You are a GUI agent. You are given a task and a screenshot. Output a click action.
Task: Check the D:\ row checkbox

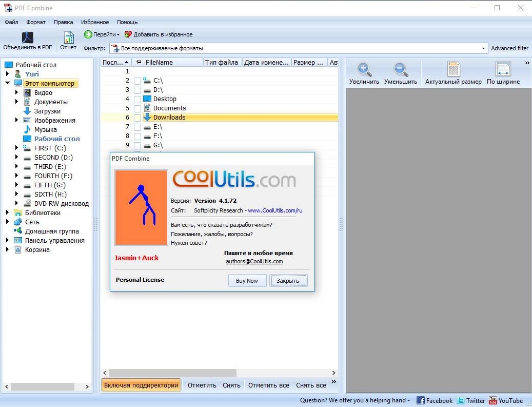[x=137, y=90]
